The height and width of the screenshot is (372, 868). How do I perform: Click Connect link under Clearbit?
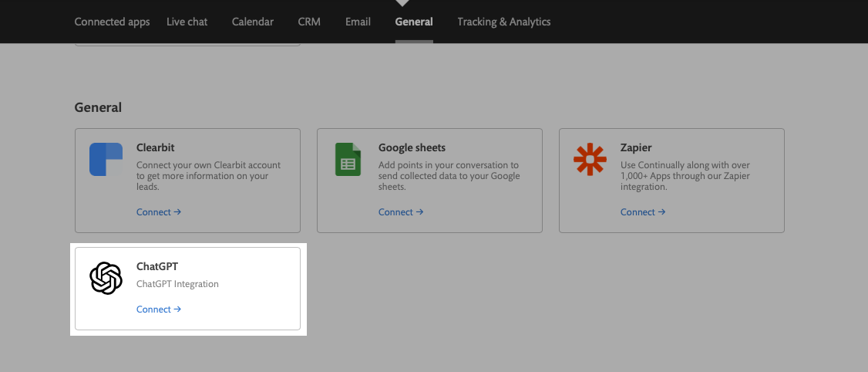click(159, 211)
